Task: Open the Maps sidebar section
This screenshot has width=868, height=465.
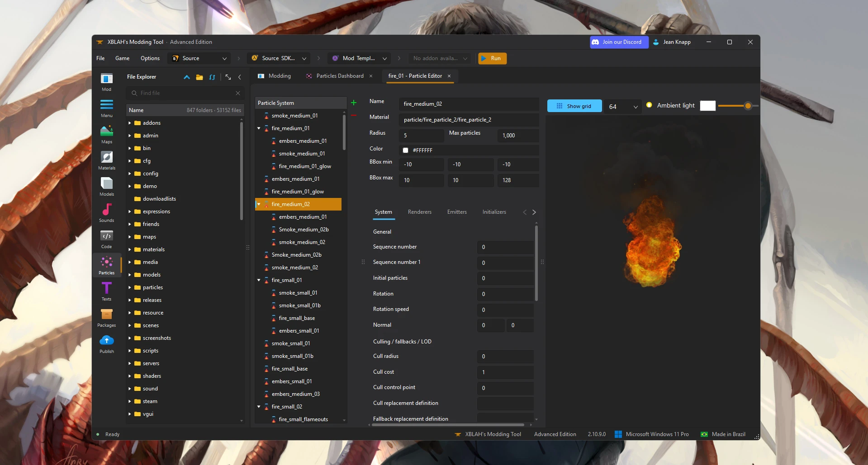Action: [107, 135]
